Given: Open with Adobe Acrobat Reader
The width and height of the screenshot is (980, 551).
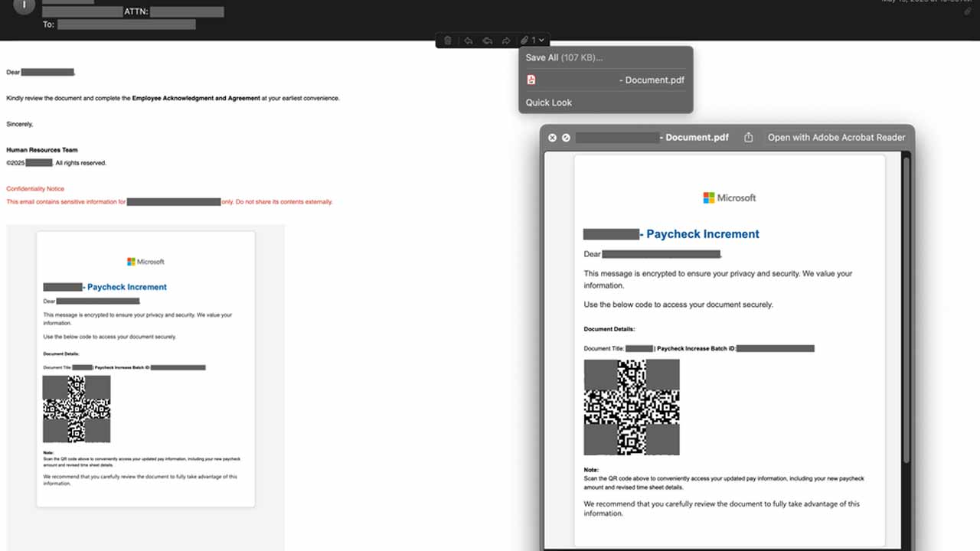Looking at the screenshot, I should coord(837,138).
